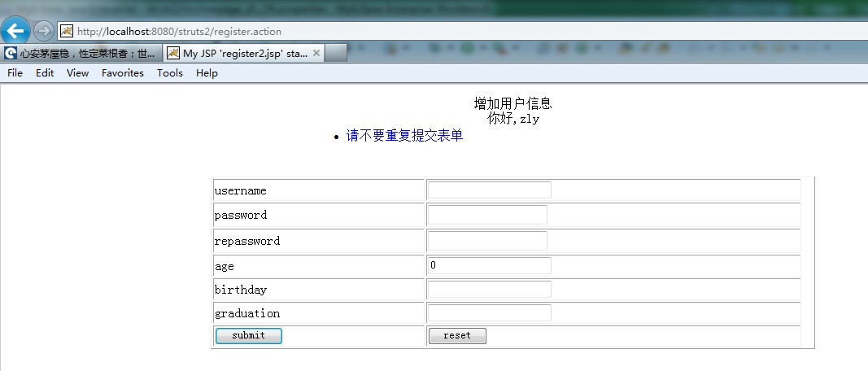Switch to the 心安茅屋稳 browser tab

(81, 53)
